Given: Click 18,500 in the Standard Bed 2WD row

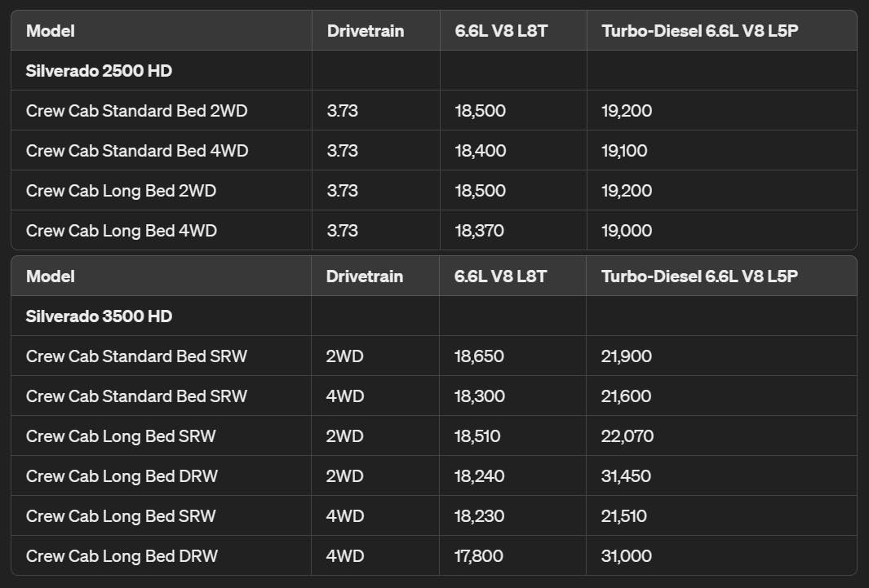Looking at the screenshot, I should [481, 111].
